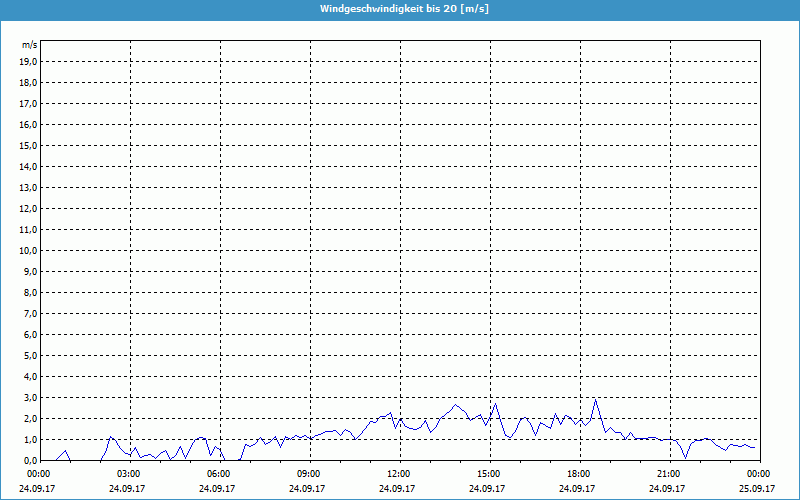This screenshot has height=500, width=800.
Task: Click the highest wind speed peak after 18:00
Action: tap(596, 400)
